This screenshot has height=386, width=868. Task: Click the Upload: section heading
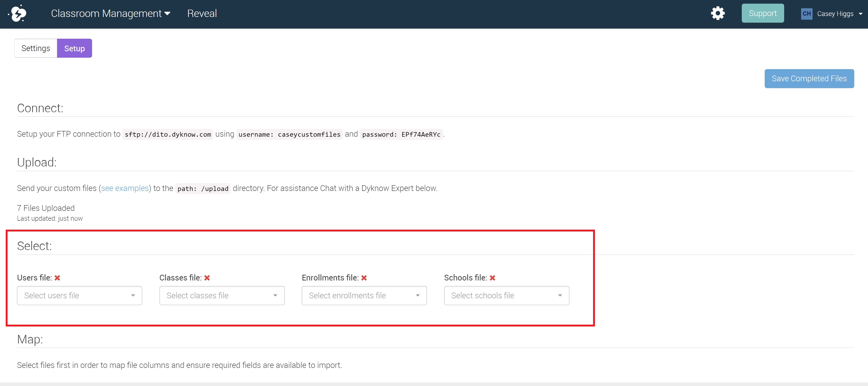tap(37, 162)
